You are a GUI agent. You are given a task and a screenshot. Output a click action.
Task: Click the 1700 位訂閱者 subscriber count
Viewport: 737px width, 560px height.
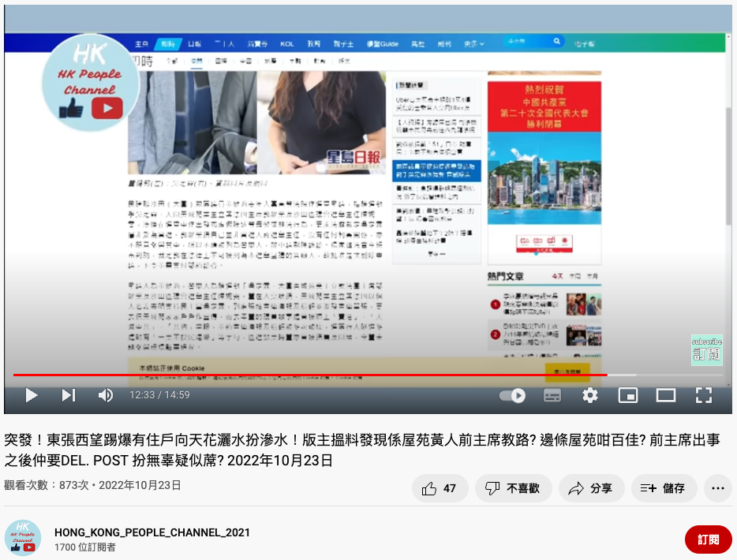(85, 547)
